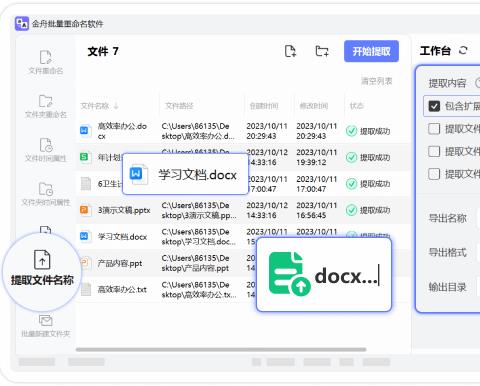Click the refresh icon beside 工作台
Viewport: 480px width, 386px height.
point(463,50)
